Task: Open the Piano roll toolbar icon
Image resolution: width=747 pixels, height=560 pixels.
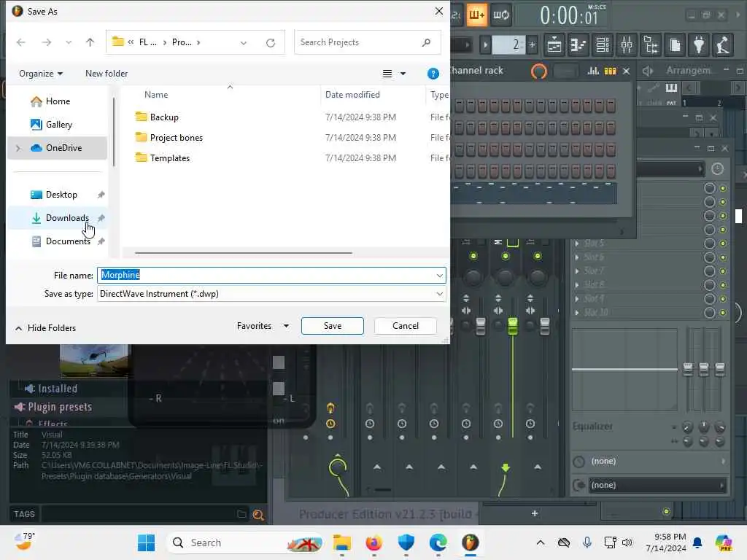Action: pos(578,45)
